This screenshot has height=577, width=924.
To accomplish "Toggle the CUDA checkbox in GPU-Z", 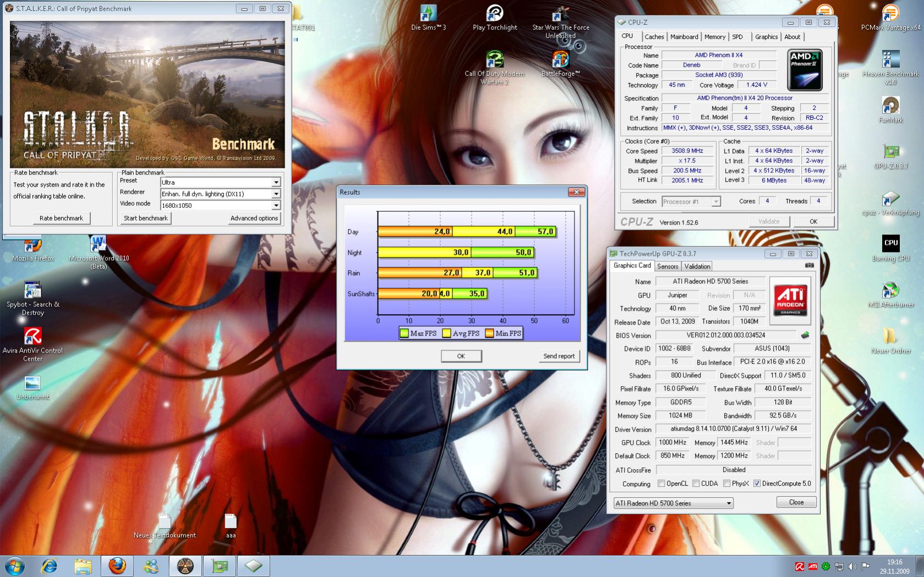I will [x=696, y=483].
